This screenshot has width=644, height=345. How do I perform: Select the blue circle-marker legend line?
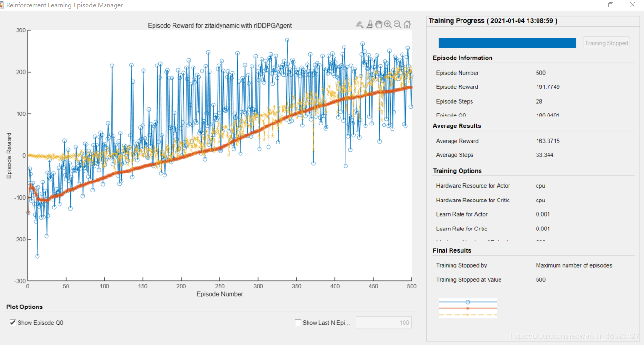click(x=468, y=302)
